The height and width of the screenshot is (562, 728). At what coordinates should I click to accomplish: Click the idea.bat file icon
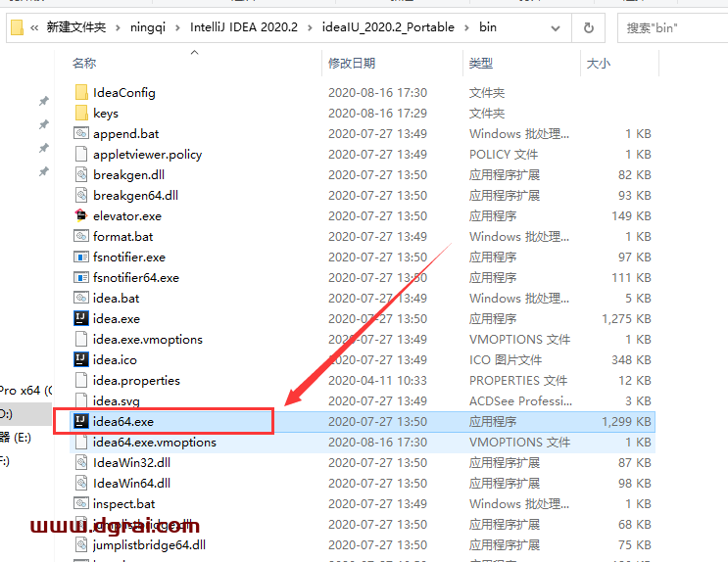click(x=81, y=298)
